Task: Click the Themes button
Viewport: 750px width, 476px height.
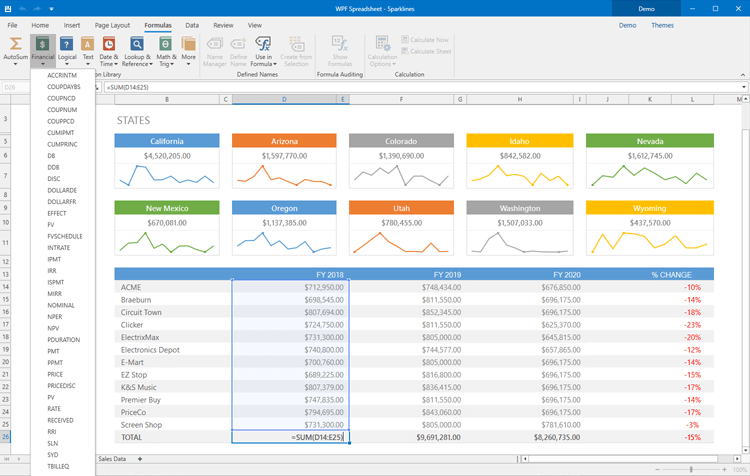Action: [x=662, y=24]
